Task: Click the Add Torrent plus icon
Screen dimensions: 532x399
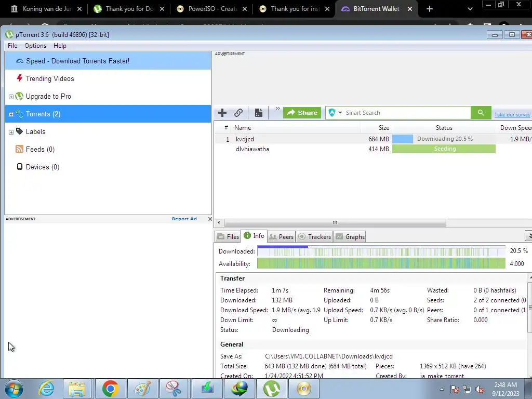Action: 222,113
